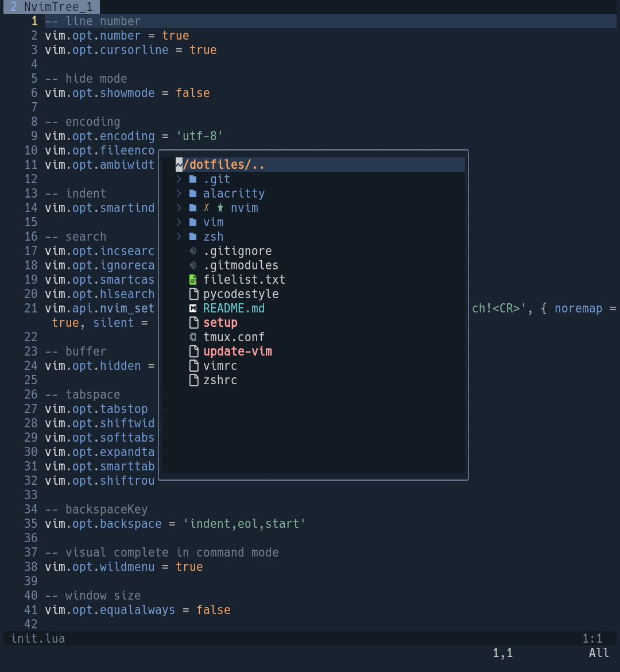Click vim.opt.hidden on line 24

(x=93, y=366)
